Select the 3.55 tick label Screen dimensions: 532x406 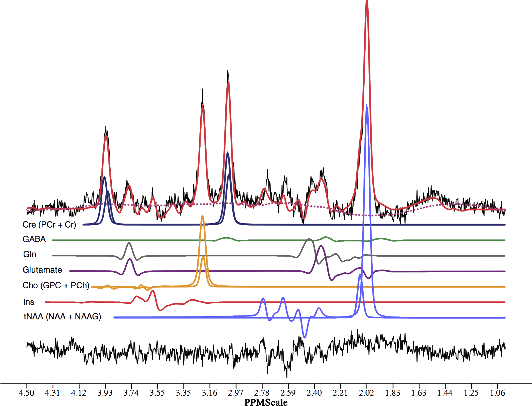(x=157, y=393)
